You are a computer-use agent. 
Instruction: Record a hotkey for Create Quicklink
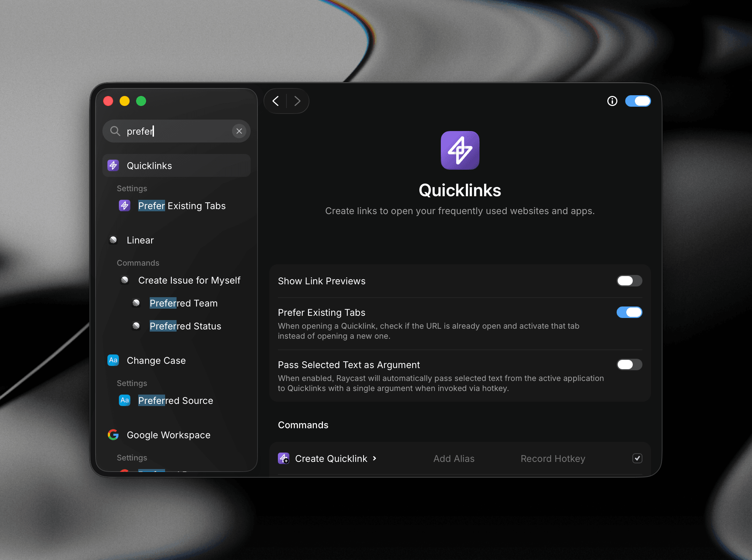coord(553,459)
